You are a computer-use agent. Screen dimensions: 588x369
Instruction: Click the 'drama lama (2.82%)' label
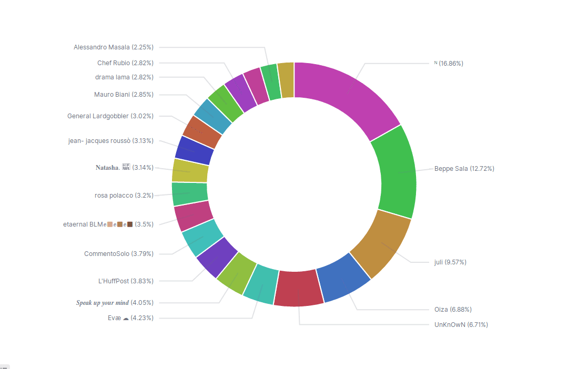(124, 77)
